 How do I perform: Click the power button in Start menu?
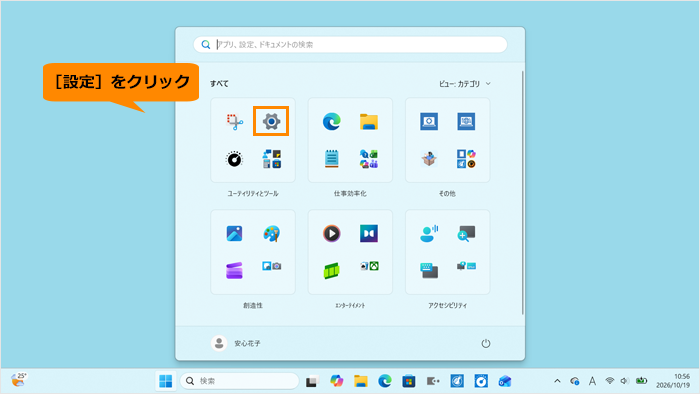[x=486, y=343]
